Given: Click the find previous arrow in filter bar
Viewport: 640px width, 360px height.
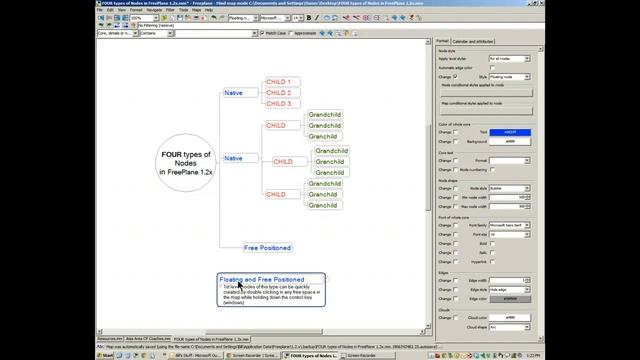Looking at the screenshot, I should click(x=322, y=33).
